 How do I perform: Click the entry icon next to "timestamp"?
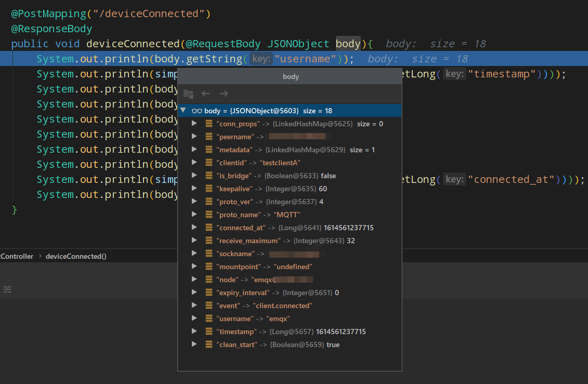pos(209,332)
